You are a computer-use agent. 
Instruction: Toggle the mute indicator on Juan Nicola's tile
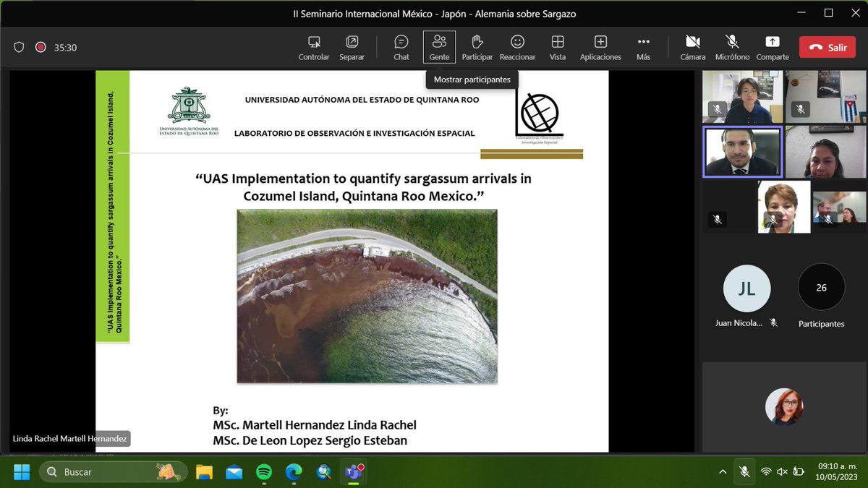click(773, 323)
